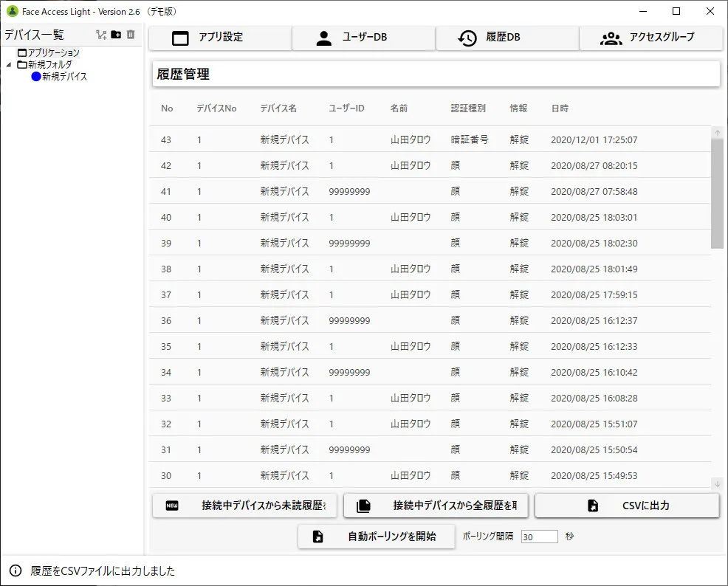
Task: Click the add device icon in デバイス一覧
Action: [101, 35]
